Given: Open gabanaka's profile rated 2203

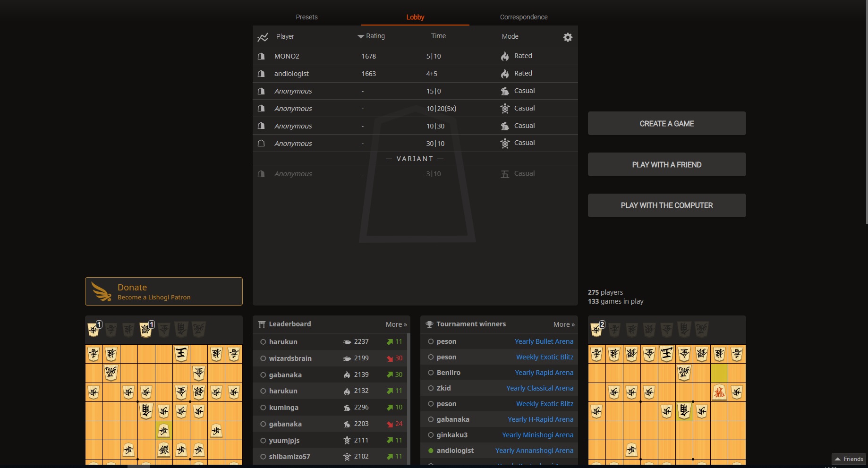Looking at the screenshot, I should point(285,424).
